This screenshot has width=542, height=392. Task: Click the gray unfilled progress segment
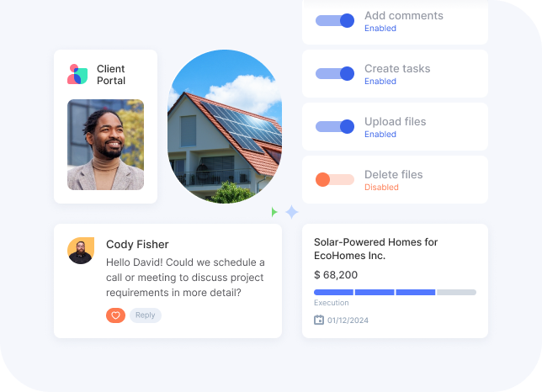pos(457,292)
